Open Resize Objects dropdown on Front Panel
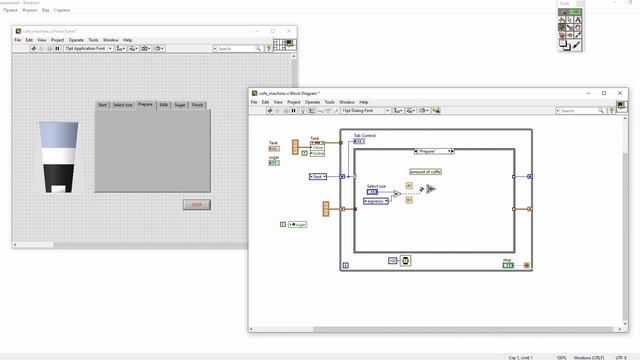The width and height of the screenshot is (640, 360). pos(146,49)
